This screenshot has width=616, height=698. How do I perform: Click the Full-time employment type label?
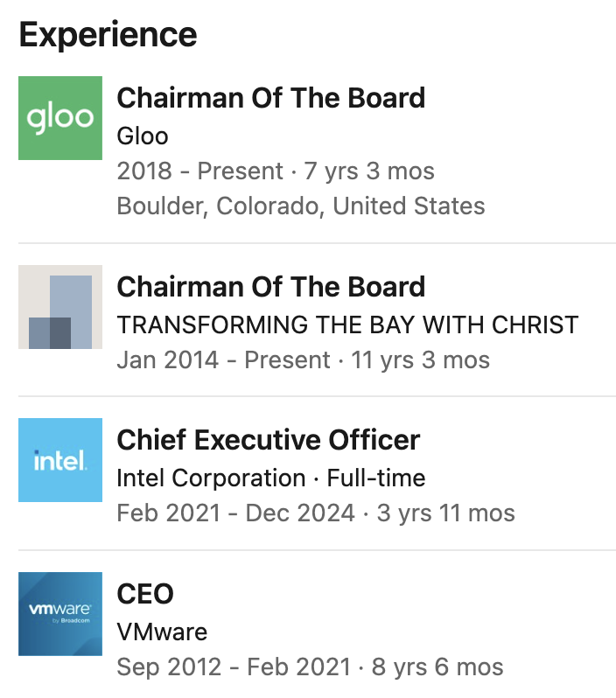pyautogui.click(x=376, y=478)
